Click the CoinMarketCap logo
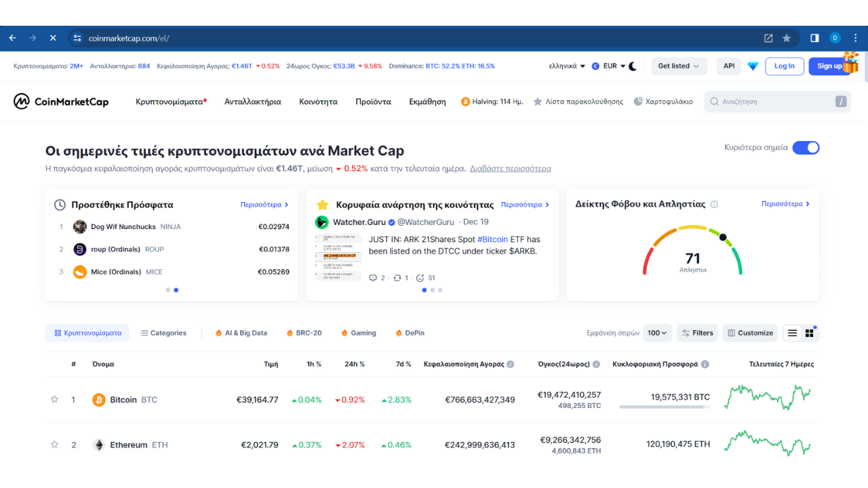 (61, 102)
